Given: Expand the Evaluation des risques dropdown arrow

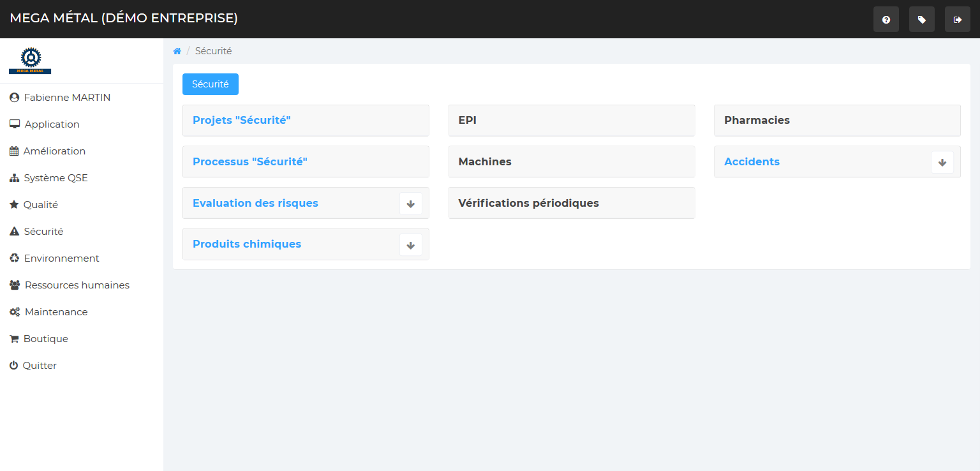Looking at the screenshot, I should pos(410,204).
